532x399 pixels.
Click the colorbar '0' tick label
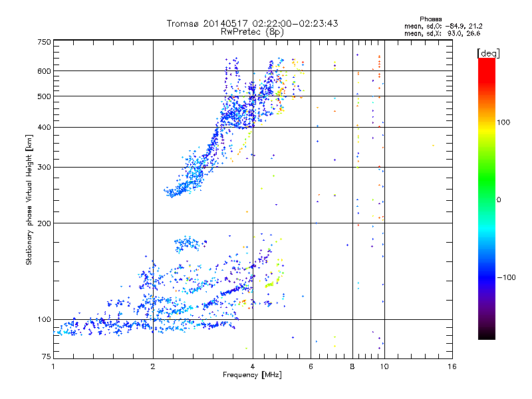coord(499,200)
